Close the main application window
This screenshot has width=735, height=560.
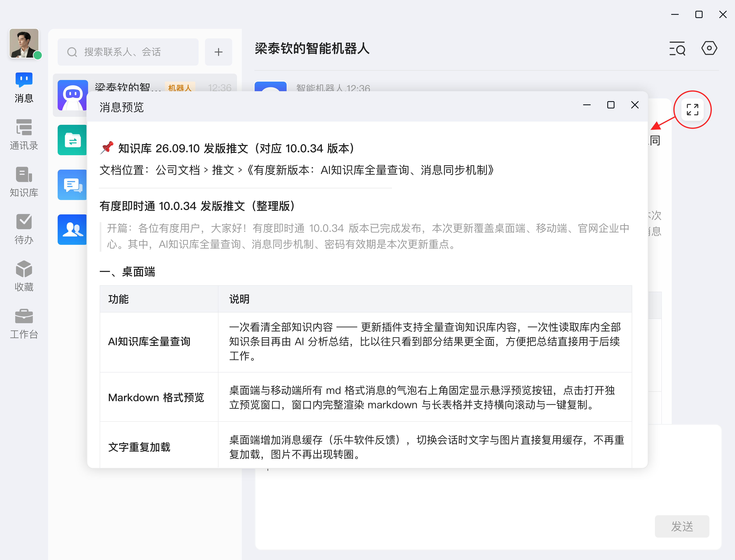[723, 15]
